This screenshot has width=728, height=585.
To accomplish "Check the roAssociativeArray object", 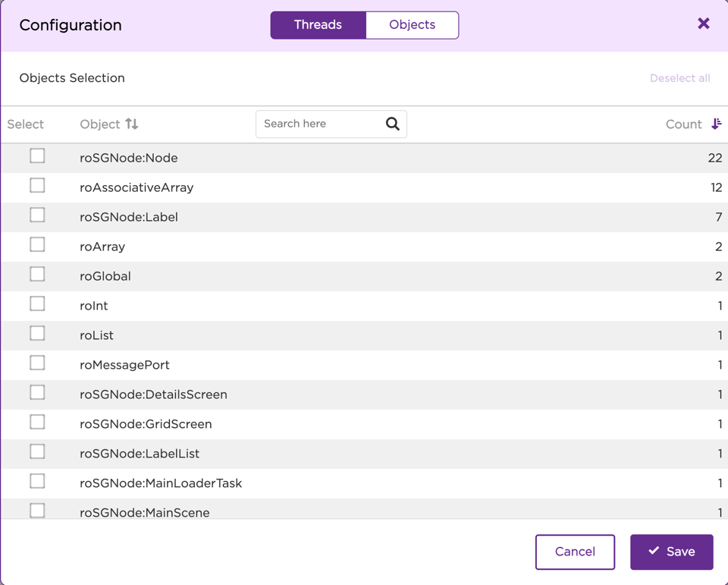I will click(x=37, y=185).
